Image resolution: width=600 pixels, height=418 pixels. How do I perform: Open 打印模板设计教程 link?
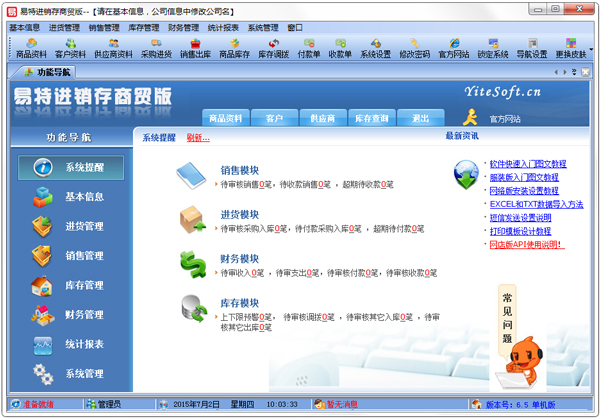[x=520, y=231]
